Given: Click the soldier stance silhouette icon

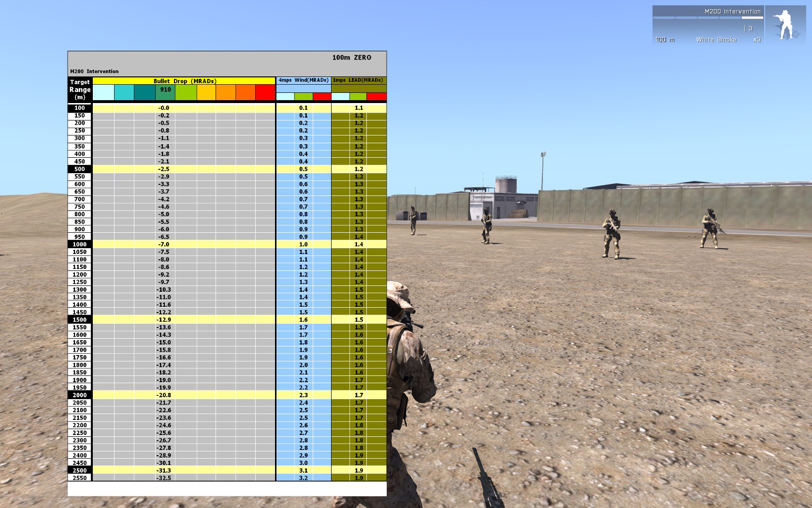Looking at the screenshot, I should coord(783,25).
